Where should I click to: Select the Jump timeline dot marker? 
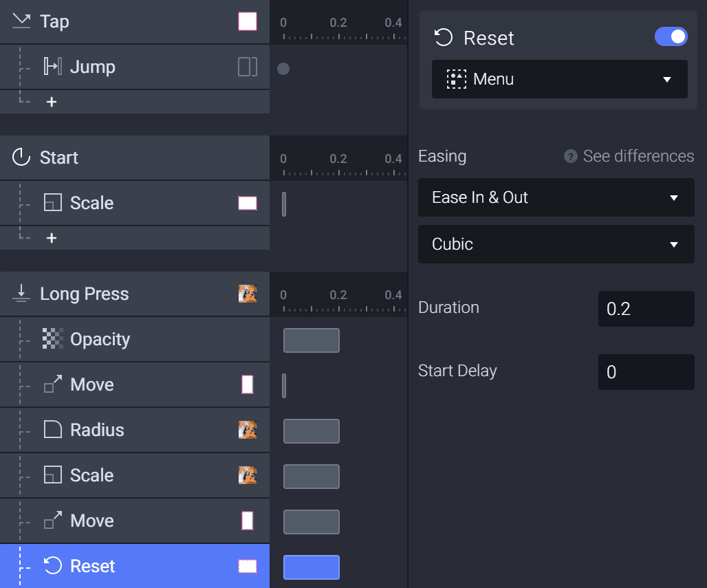283,69
